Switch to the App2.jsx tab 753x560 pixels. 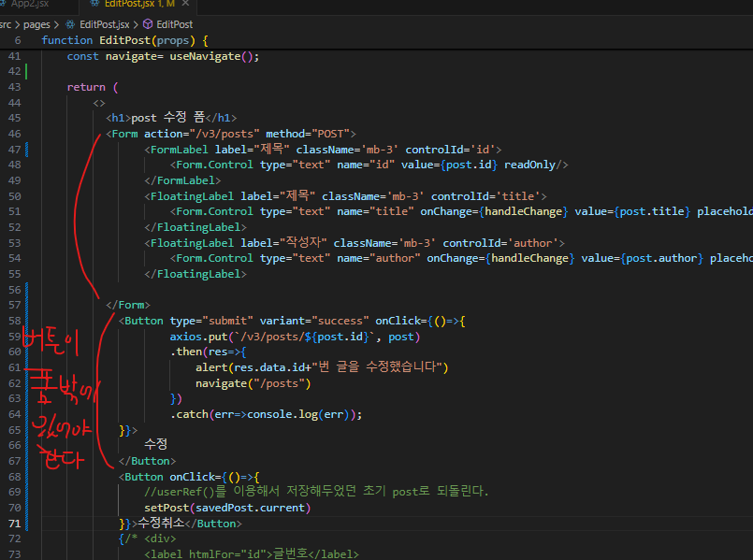pyautogui.click(x=30, y=4)
